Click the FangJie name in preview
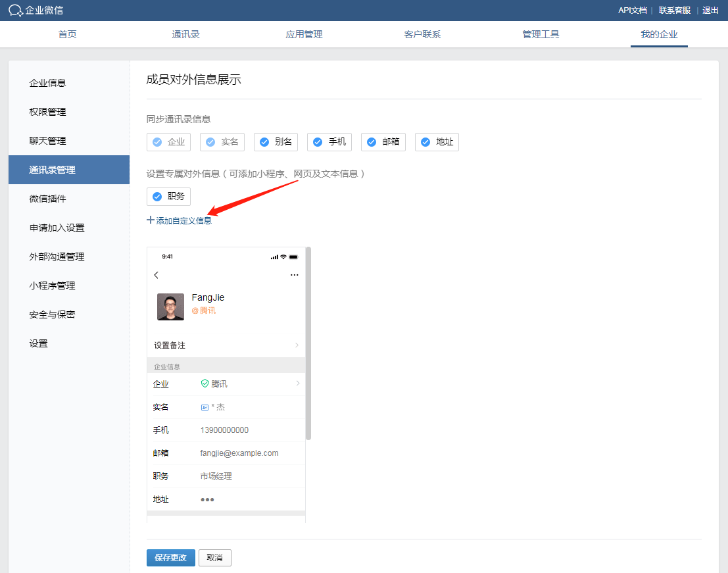The image size is (728, 573). (208, 297)
